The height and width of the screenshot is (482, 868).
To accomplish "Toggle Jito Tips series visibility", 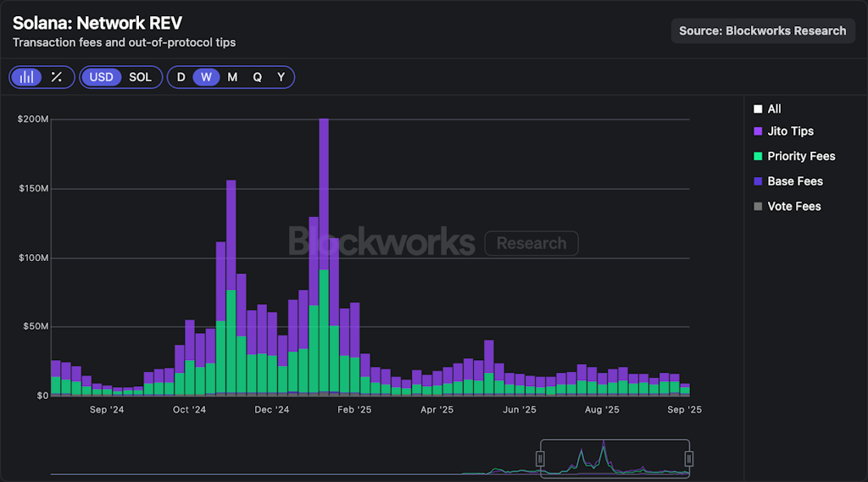I will coord(758,131).
